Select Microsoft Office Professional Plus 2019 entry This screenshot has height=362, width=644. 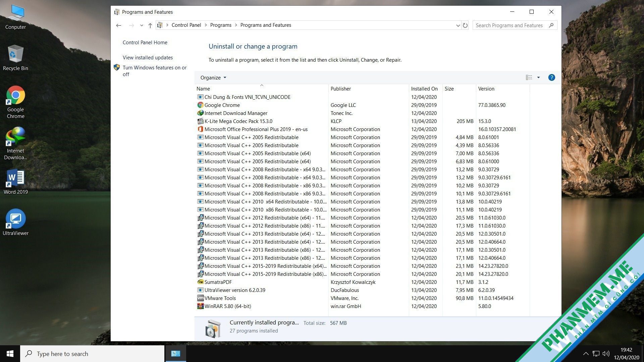(x=362, y=129)
